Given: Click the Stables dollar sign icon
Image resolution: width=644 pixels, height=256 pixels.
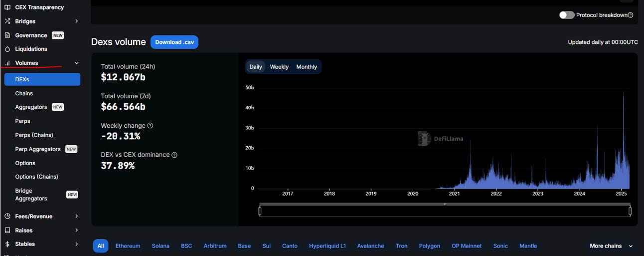Looking at the screenshot, I should click(7, 244).
